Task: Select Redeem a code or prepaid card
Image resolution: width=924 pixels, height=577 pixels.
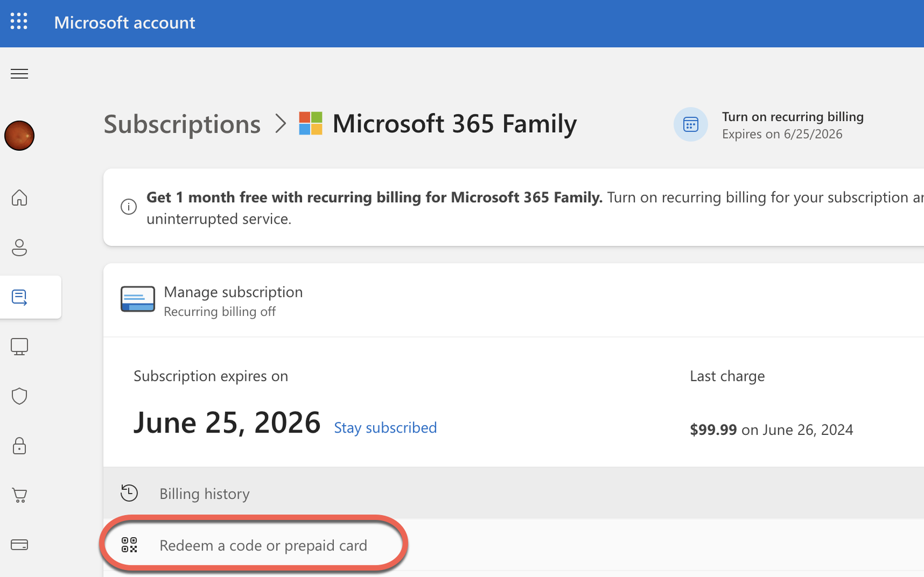Action: 263,546
